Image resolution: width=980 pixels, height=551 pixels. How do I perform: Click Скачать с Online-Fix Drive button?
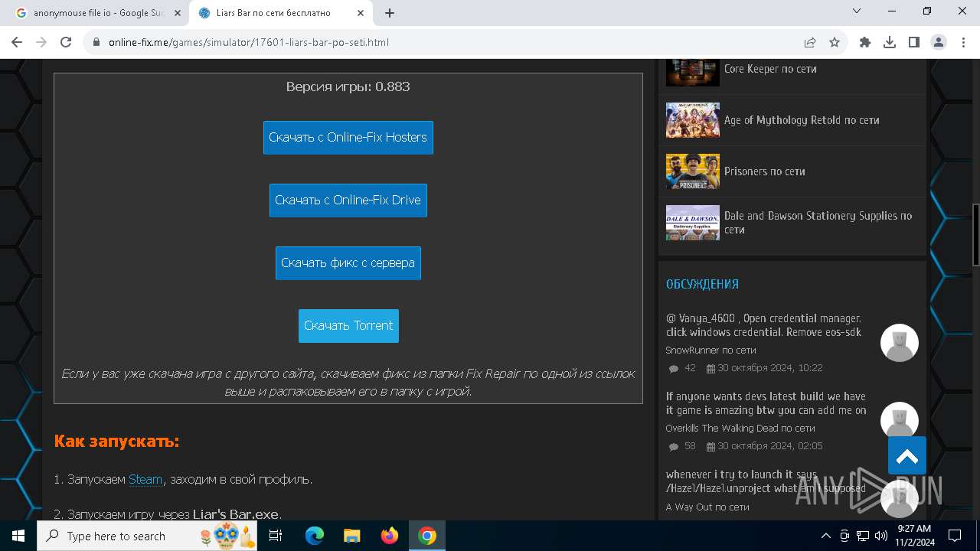tap(348, 201)
